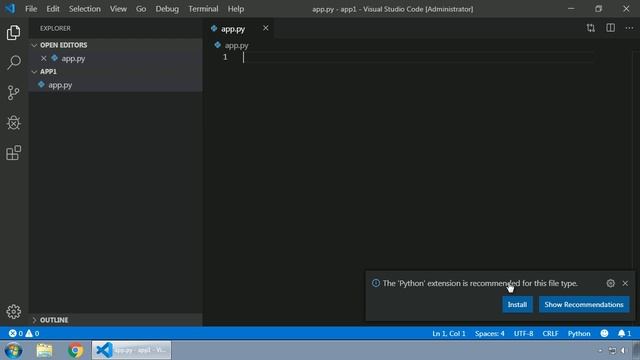Open the Selection menu
The image size is (640, 360).
(x=84, y=9)
